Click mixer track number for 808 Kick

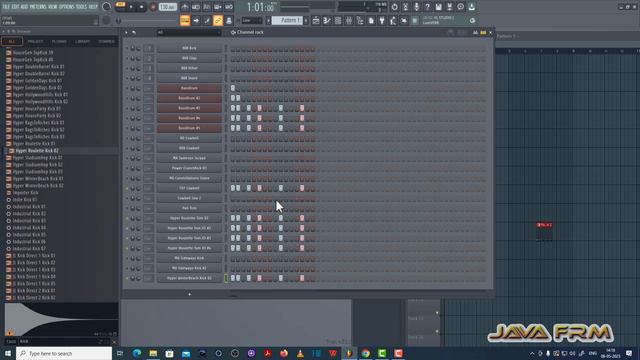pos(149,48)
